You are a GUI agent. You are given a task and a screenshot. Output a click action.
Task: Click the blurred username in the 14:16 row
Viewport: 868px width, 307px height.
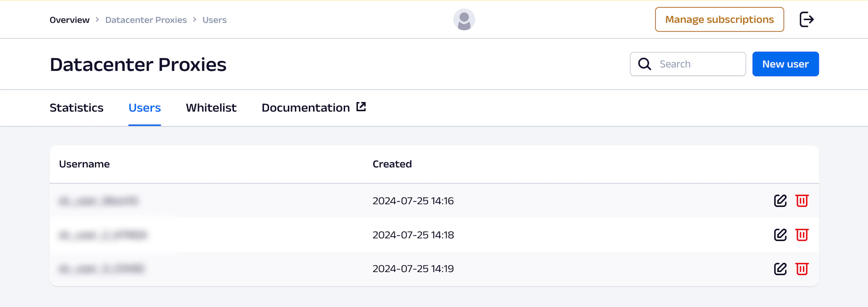pyautogui.click(x=98, y=201)
